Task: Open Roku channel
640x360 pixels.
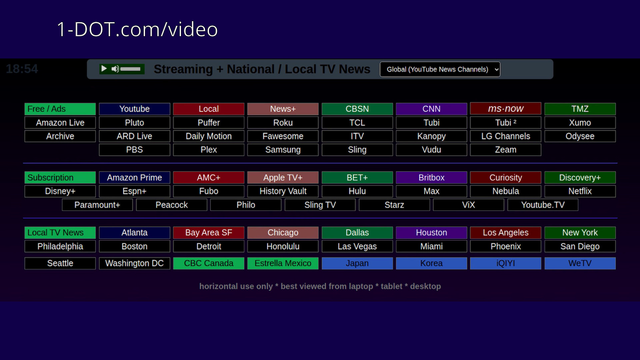Action: [283, 123]
